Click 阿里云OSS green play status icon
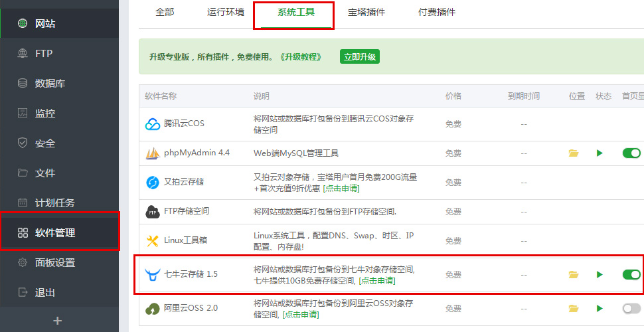 [600, 308]
